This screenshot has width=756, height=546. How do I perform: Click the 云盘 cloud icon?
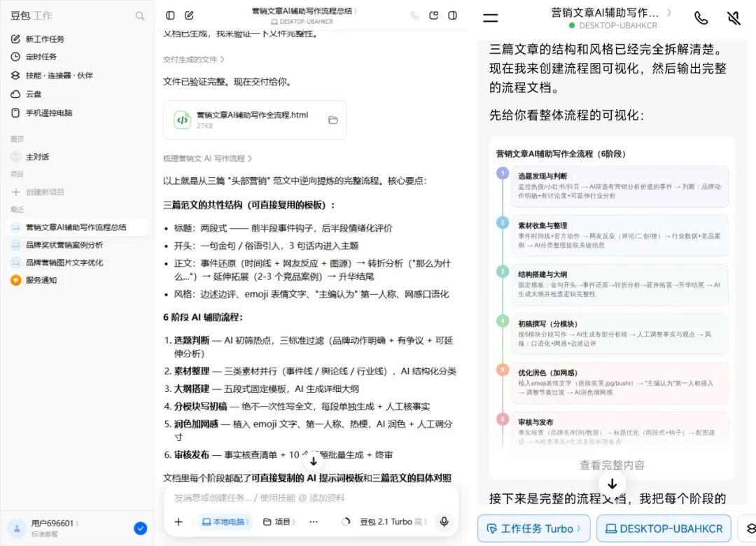[15, 94]
